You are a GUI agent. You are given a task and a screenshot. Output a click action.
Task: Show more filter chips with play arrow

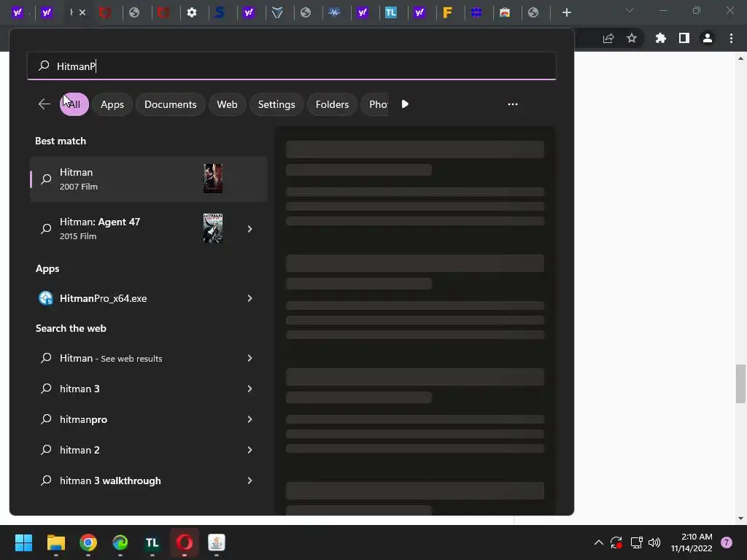click(405, 104)
